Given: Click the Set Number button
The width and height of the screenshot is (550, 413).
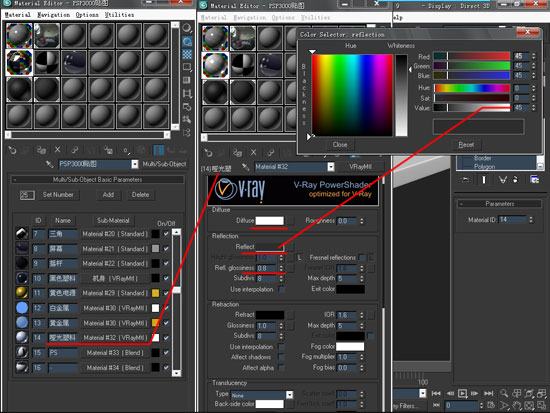Looking at the screenshot, I should pos(58,195).
